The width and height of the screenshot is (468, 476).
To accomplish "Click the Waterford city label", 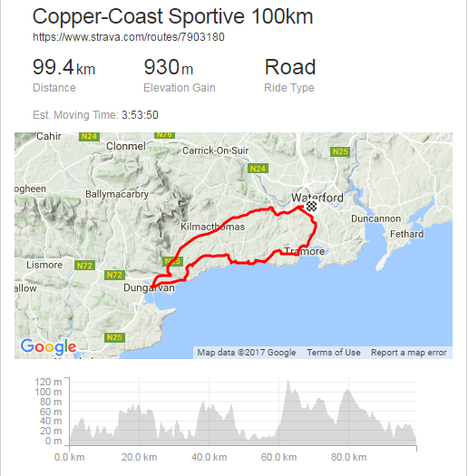I will pyautogui.click(x=317, y=198).
